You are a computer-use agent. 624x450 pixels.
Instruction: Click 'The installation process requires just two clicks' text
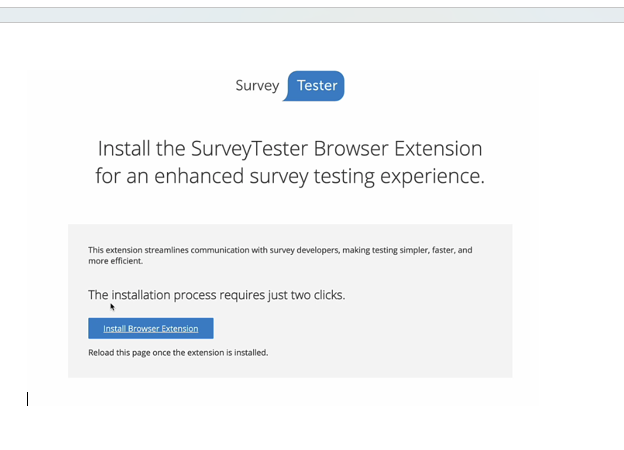(216, 295)
